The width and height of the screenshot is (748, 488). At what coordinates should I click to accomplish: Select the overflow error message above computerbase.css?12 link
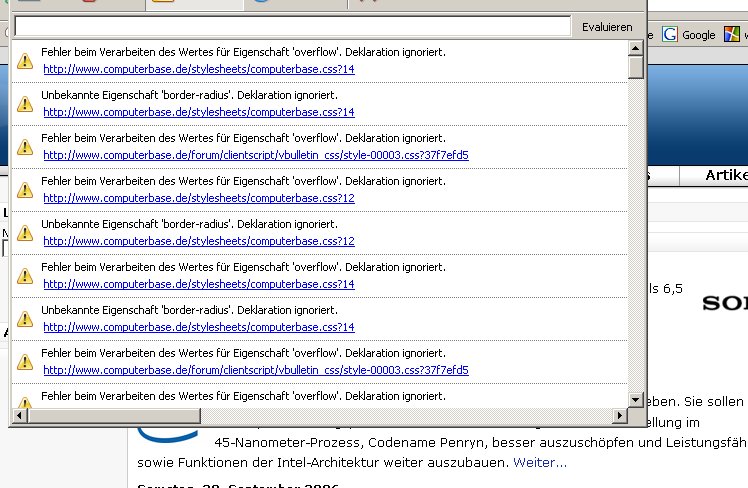243,181
